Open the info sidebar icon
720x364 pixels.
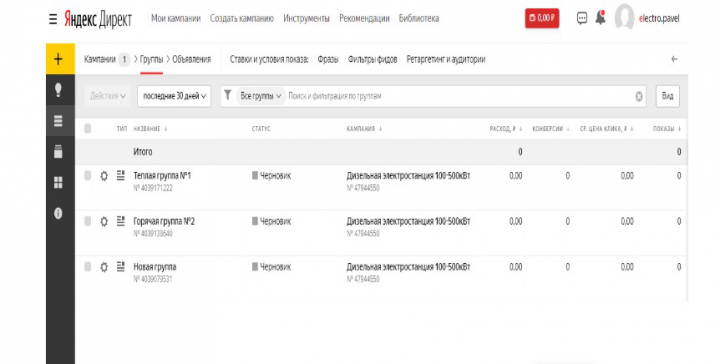(x=58, y=213)
